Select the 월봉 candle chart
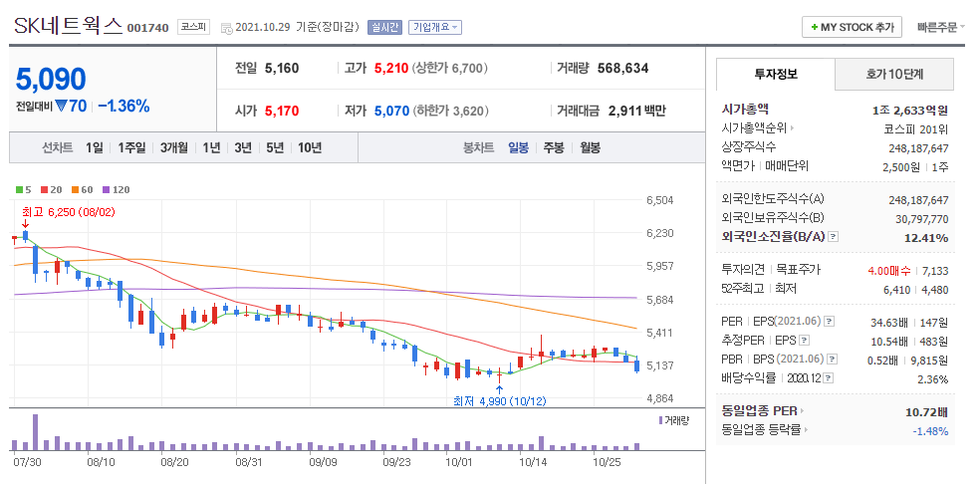The height and width of the screenshot is (484, 980). coord(590,148)
